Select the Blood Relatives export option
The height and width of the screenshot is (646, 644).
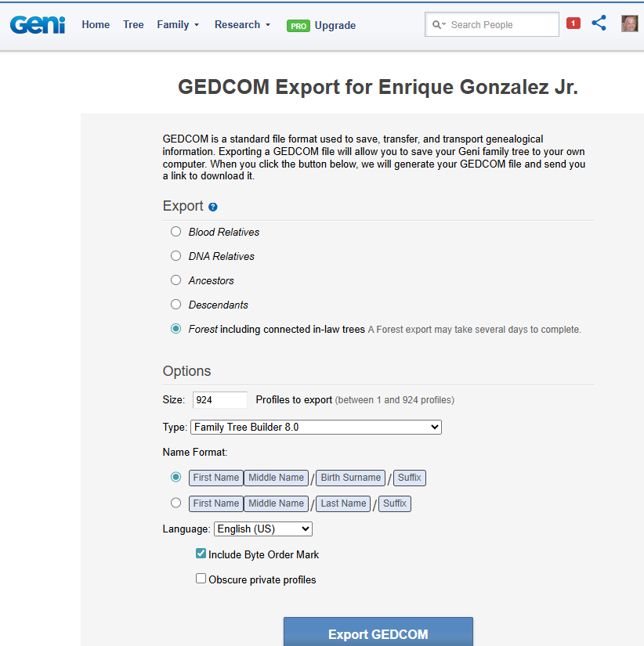(176, 232)
